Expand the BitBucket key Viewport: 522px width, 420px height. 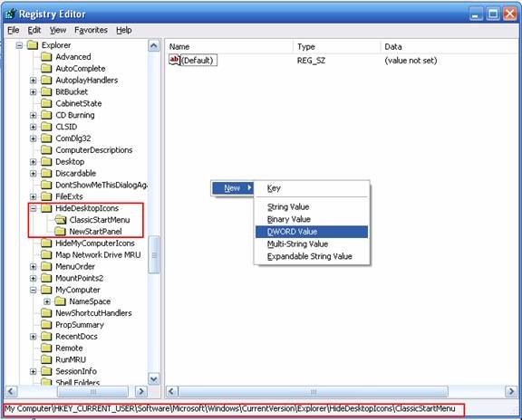point(34,92)
